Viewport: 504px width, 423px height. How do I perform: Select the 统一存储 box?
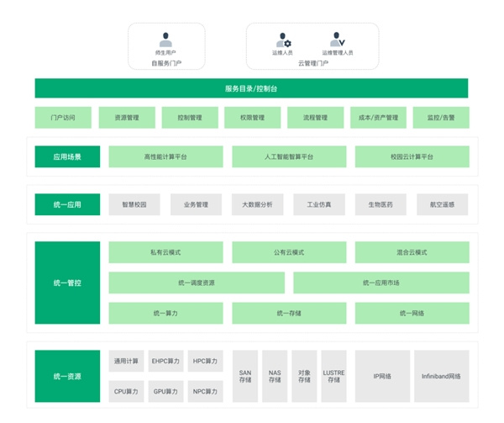[289, 313]
